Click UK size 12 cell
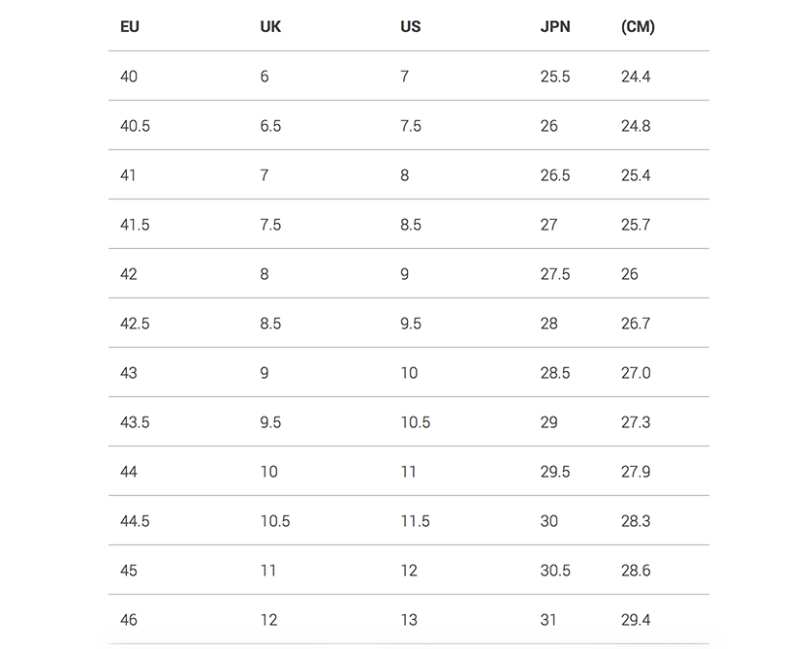The image size is (812, 649). tap(268, 620)
